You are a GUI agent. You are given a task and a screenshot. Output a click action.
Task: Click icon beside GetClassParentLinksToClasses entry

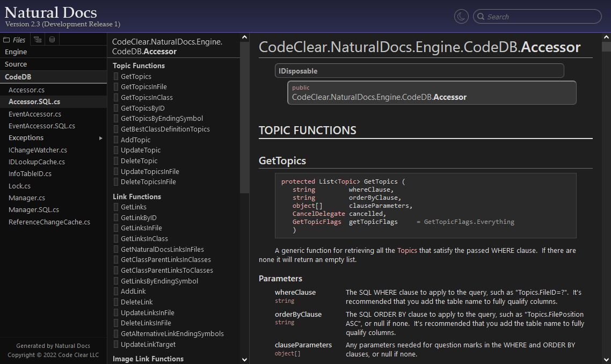coord(116,270)
